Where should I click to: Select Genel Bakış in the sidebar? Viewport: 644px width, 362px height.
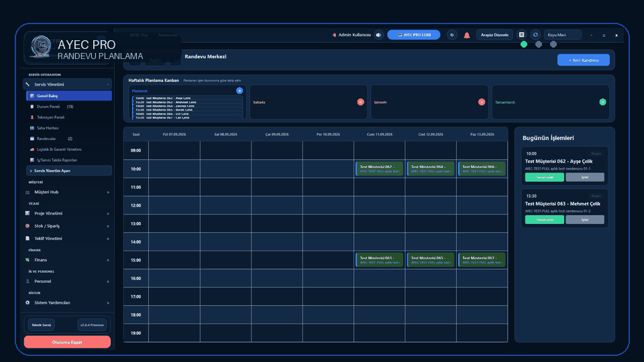[x=69, y=96]
